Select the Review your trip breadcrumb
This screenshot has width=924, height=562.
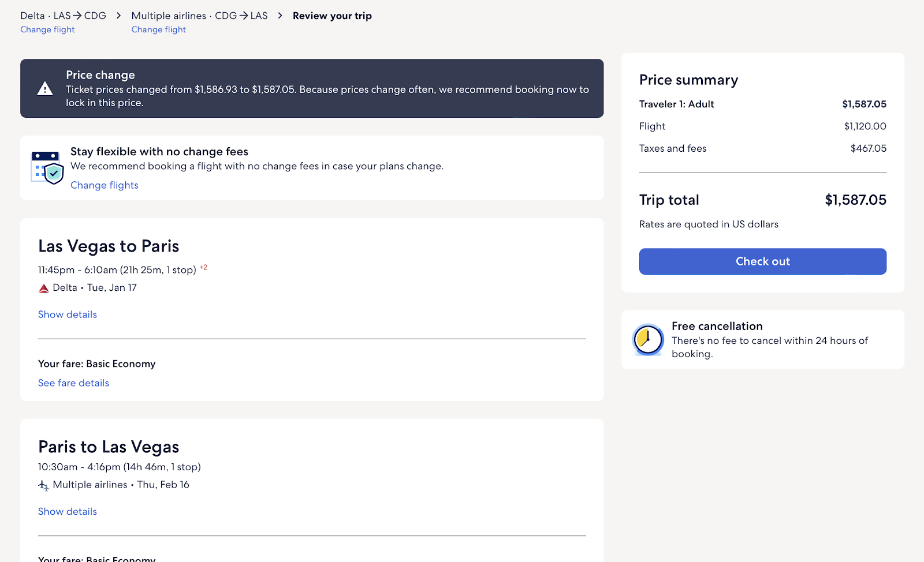click(332, 16)
